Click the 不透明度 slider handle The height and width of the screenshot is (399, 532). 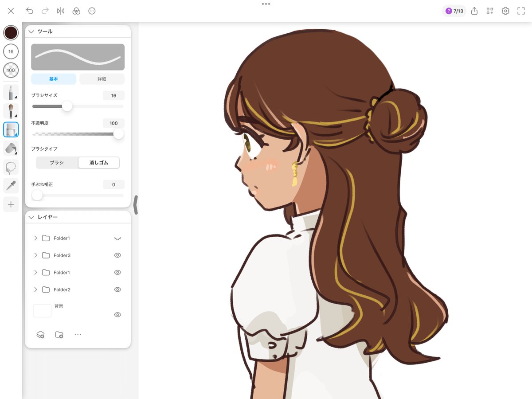click(118, 134)
